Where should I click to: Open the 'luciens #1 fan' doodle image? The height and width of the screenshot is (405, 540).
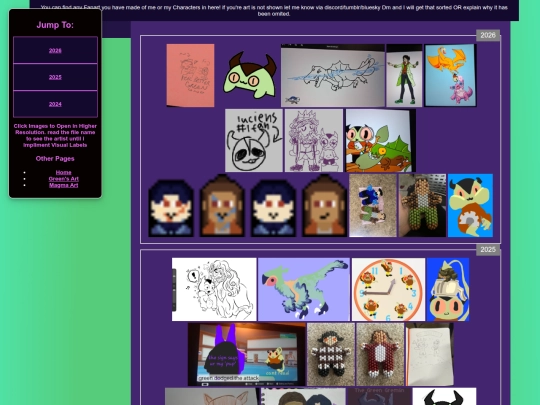(254, 141)
